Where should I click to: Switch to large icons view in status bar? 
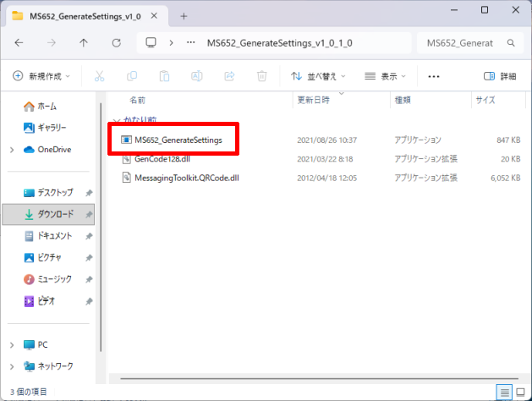(522, 392)
